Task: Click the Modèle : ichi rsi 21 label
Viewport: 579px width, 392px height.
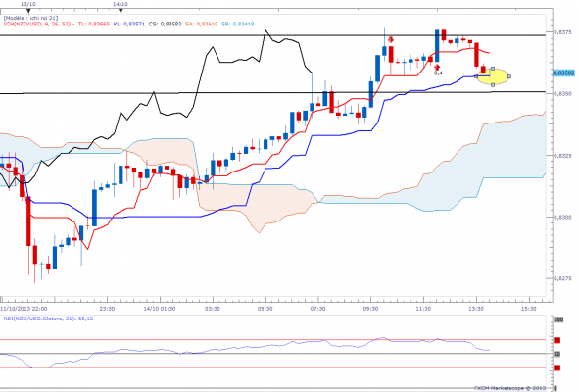Action: click(x=30, y=18)
